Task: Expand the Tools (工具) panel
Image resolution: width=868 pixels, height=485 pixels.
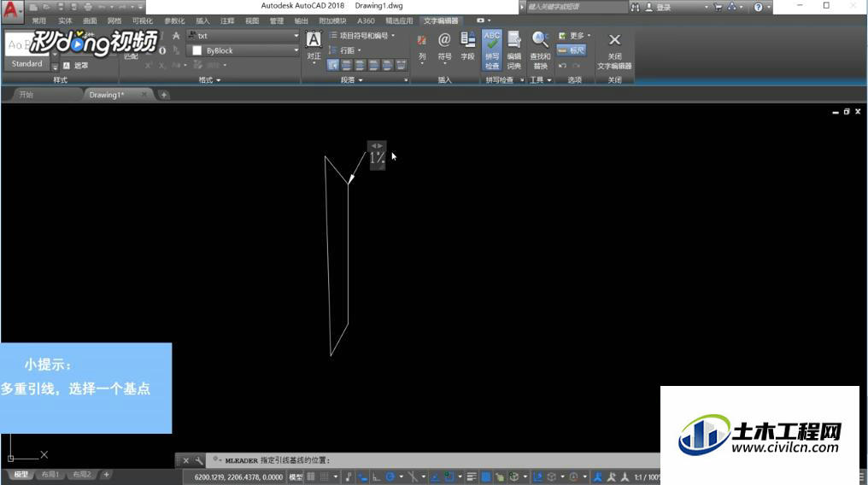Action: [540, 80]
